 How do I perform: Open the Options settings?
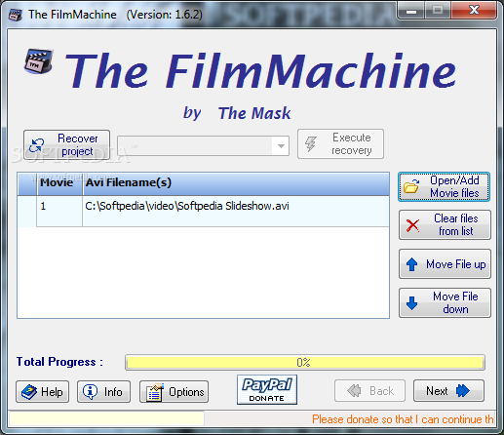[174, 392]
